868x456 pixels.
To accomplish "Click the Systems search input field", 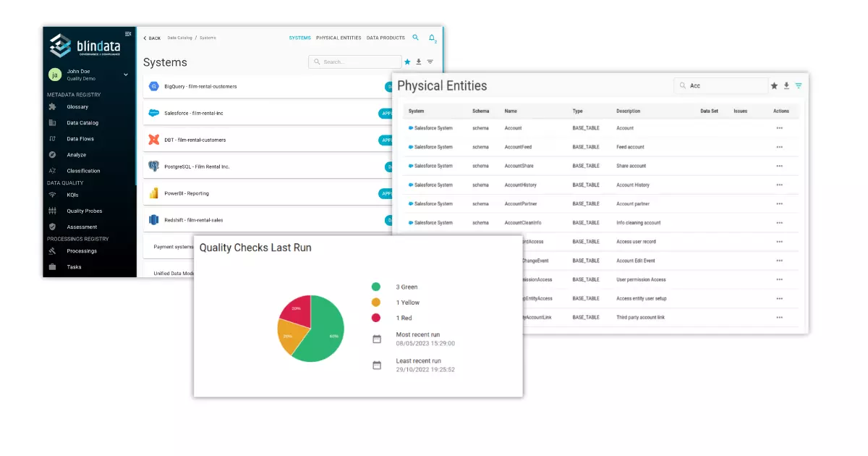I will pyautogui.click(x=355, y=62).
